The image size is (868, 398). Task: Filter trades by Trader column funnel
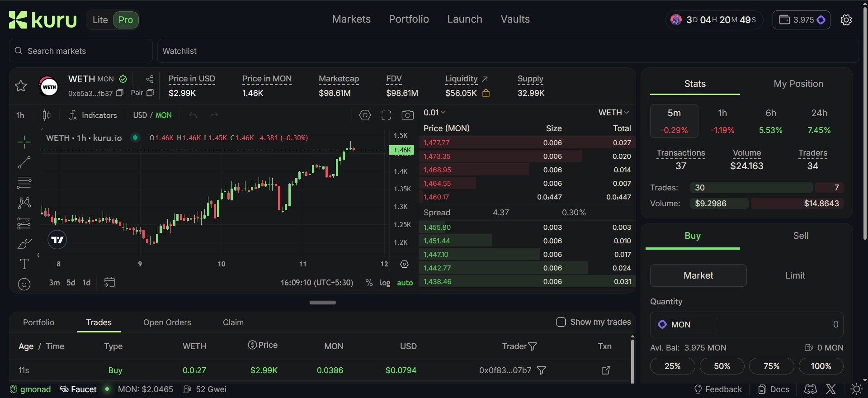(533, 346)
